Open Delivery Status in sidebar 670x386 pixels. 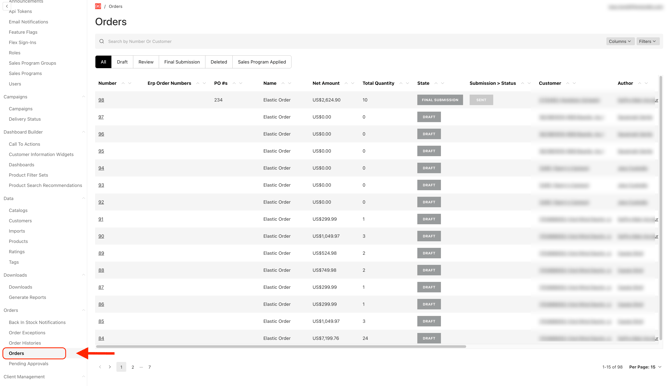pos(25,119)
